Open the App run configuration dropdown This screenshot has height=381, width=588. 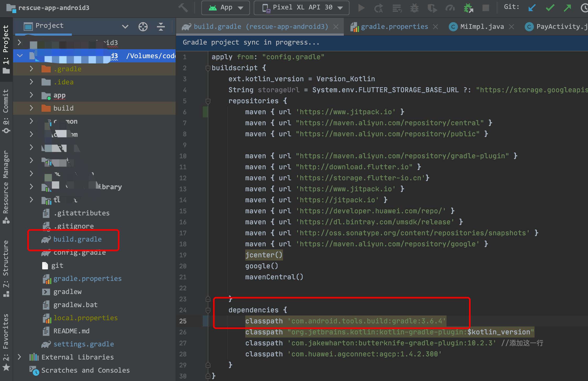(225, 8)
